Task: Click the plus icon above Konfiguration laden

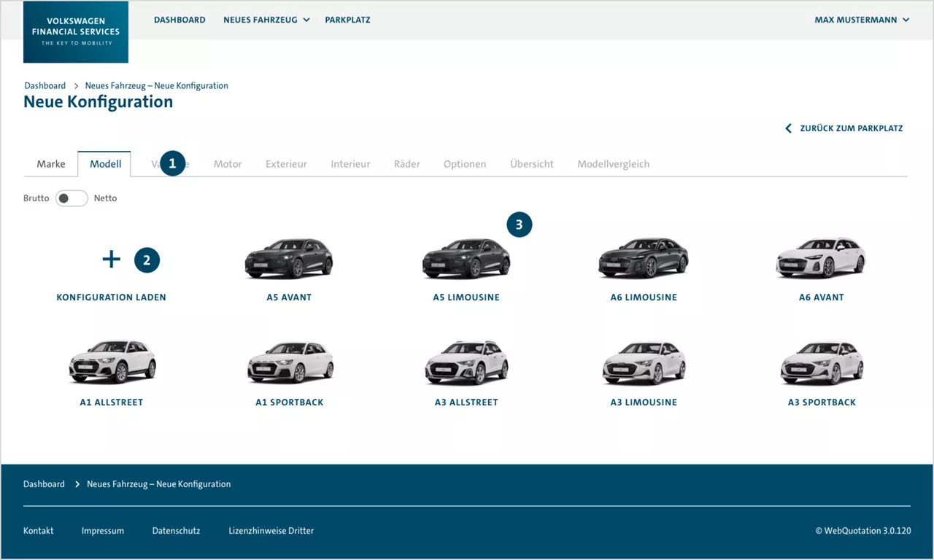Action: (110, 258)
